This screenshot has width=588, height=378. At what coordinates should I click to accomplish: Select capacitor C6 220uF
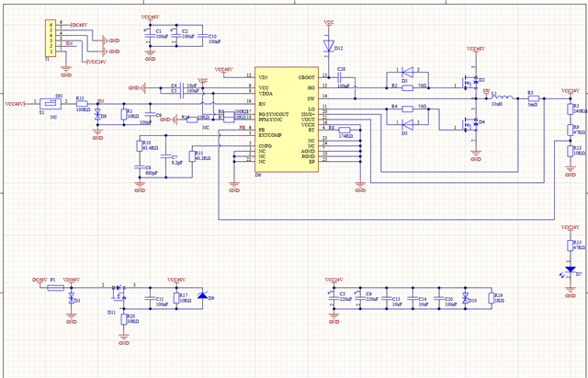(x=360, y=298)
